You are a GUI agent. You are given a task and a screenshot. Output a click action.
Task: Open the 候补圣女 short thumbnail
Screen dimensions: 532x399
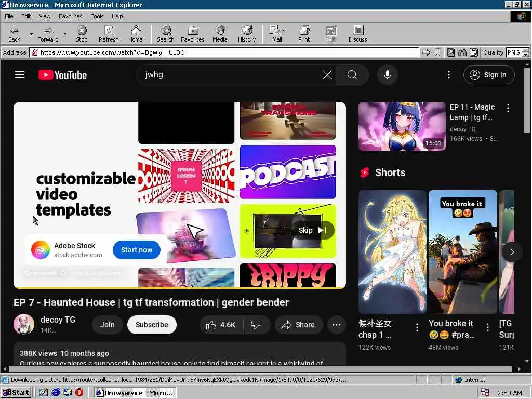[x=392, y=252]
